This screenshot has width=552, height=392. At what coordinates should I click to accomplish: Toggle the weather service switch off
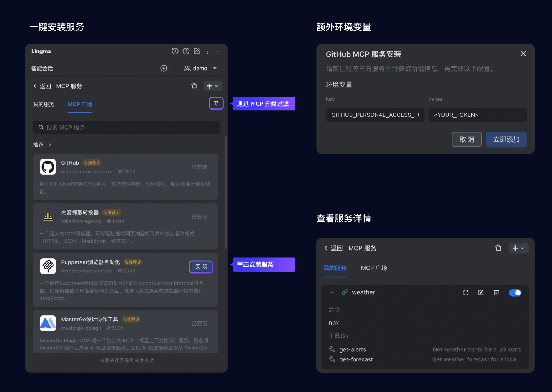[x=515, y=293]
